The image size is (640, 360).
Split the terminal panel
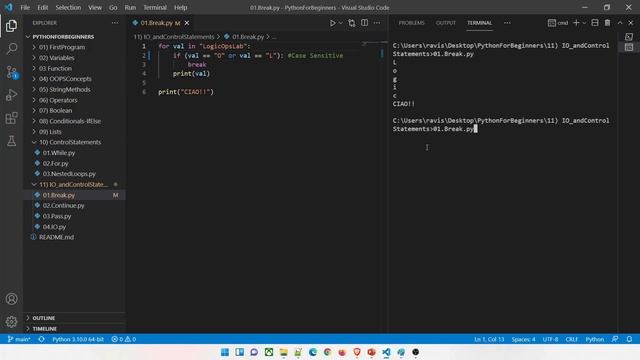point(595,23)
